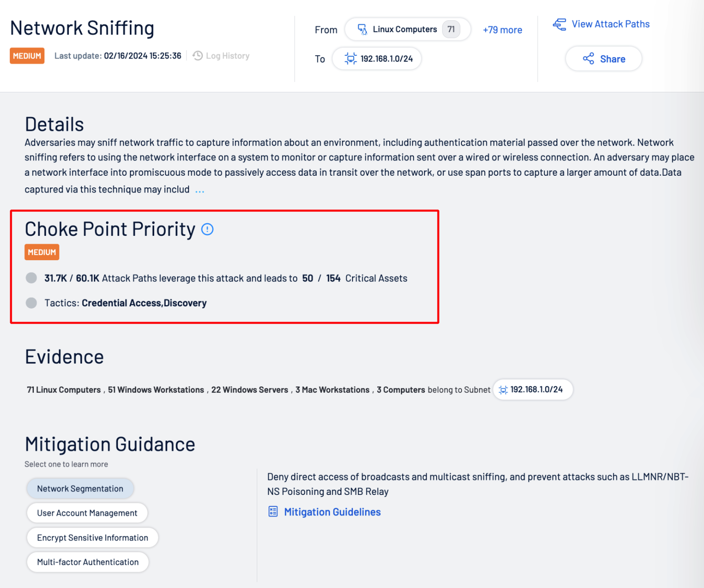The width and height of the screenshot is (704, 588).
Task: Click the Share network icon
Action: (x=588, y=59)
